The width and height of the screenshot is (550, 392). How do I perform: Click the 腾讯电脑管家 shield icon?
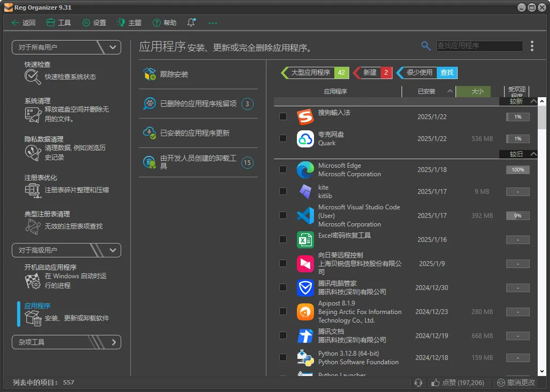[305, 288]
